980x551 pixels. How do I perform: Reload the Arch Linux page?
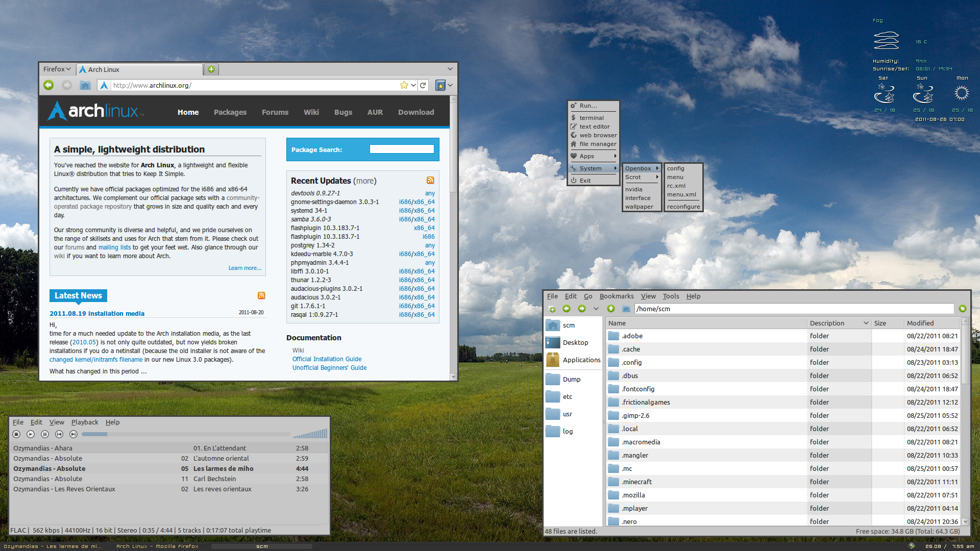423,85
